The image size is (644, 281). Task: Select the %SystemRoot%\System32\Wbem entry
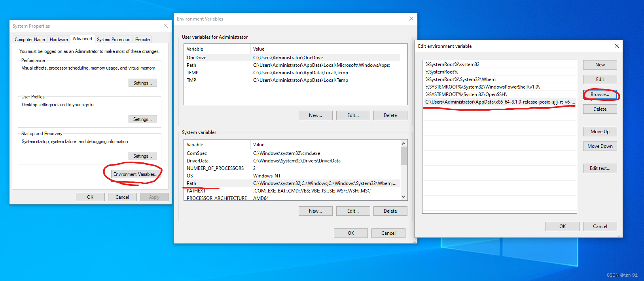pos(499,79)
